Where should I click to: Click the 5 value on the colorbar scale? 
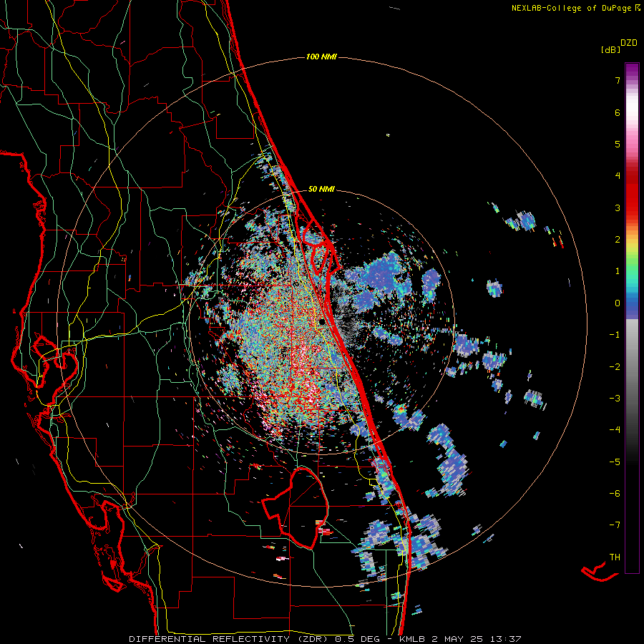(618, 144)
